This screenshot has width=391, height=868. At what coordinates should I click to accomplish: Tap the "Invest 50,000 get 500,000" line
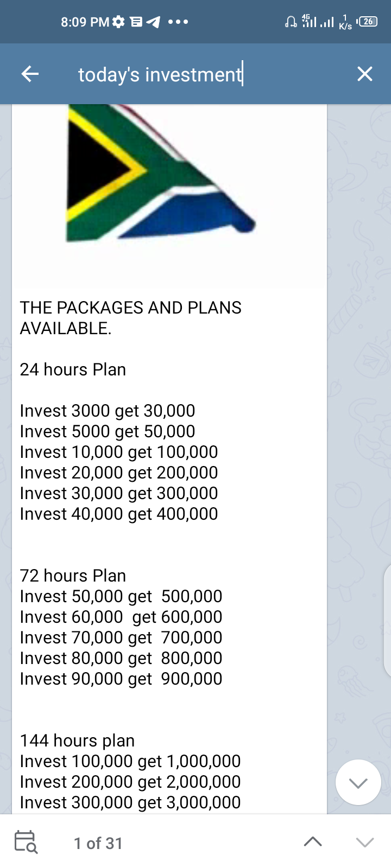[121, 596]
